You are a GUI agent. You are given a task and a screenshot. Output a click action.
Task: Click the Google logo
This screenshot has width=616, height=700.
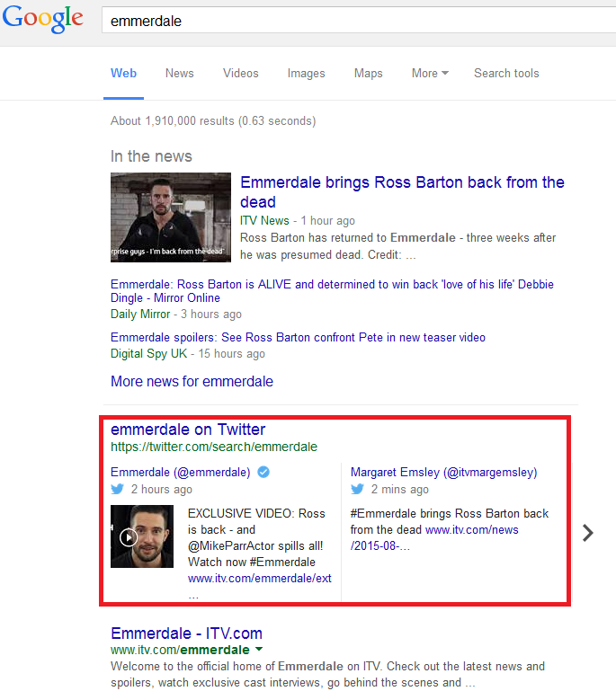click(43, 19)
